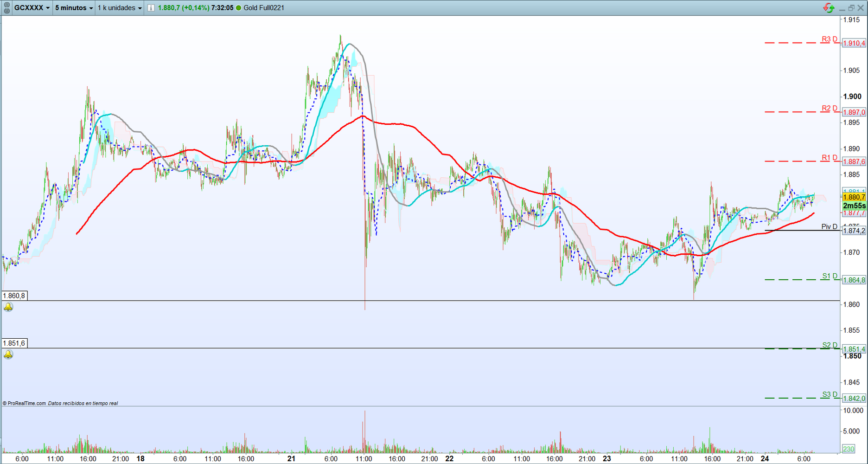868x464 pixels.
Task: Click the bold 24 date on the time axis
Action: (x=764, y=458)
